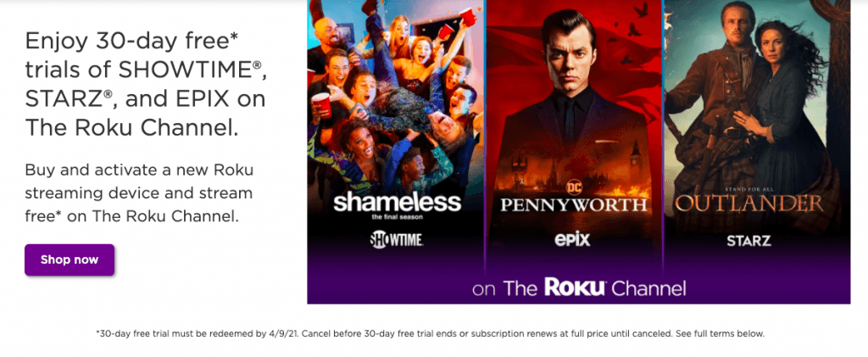Select the epix logo under Pennyworth

572,240
